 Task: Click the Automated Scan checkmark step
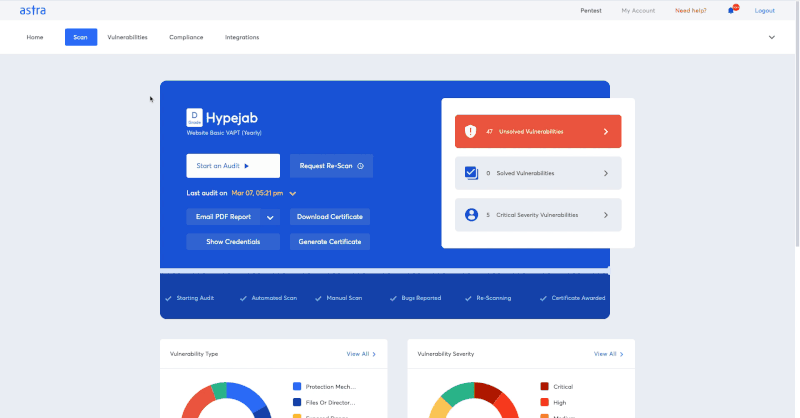pos(268,298)
